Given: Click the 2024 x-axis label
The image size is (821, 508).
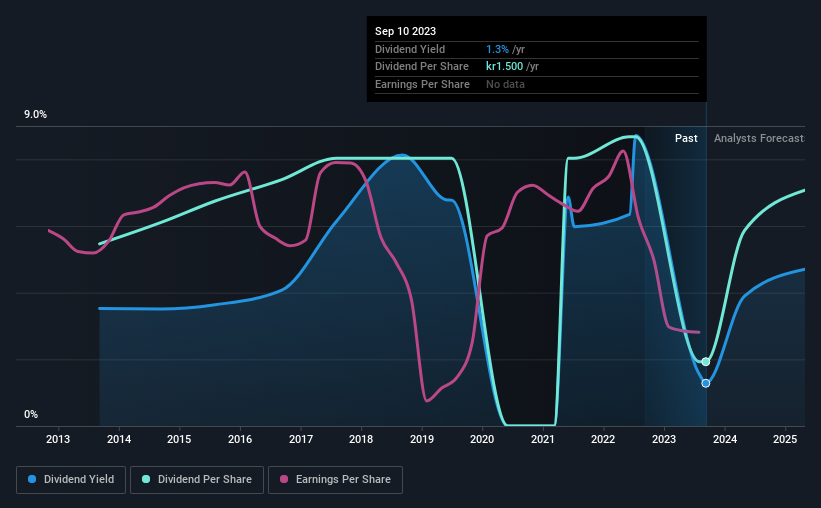Looking at the screenshot, I should pyautogui.click(x=725, y=439).
